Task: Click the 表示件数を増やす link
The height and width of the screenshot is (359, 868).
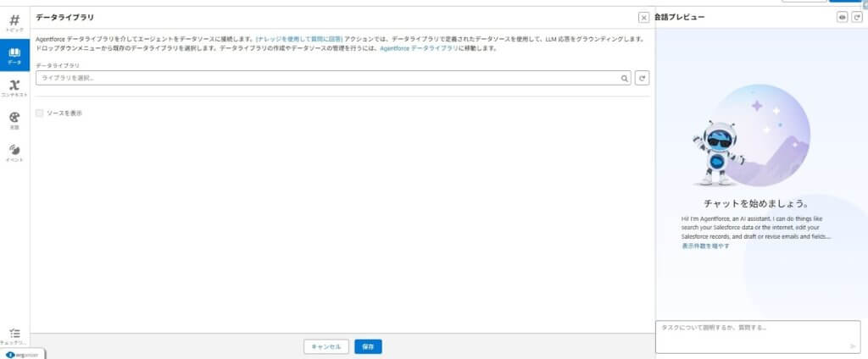Action: click(x=706, y=246)
